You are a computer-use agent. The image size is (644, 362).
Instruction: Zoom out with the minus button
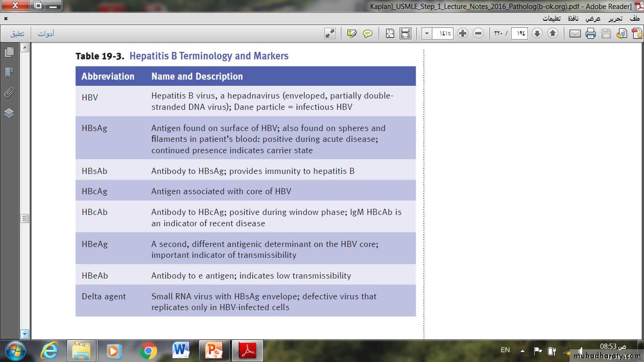(478, 33)
